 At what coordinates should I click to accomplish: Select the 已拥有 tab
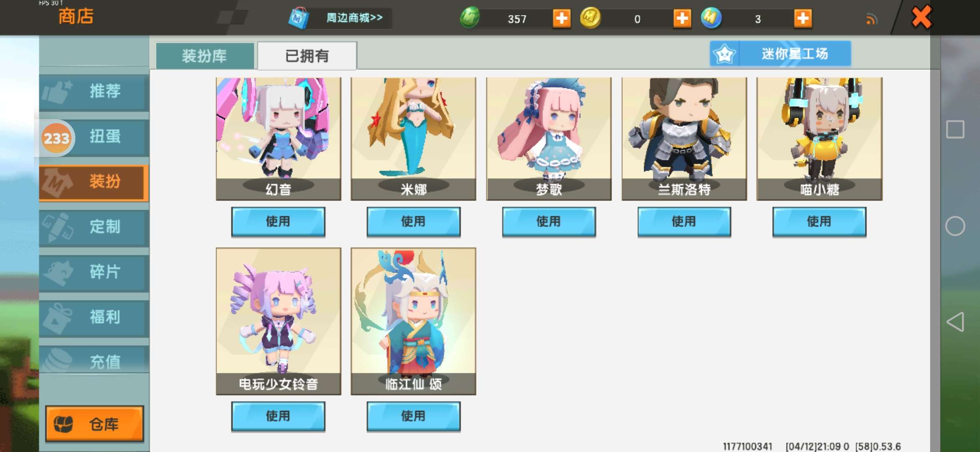point(307,56)
